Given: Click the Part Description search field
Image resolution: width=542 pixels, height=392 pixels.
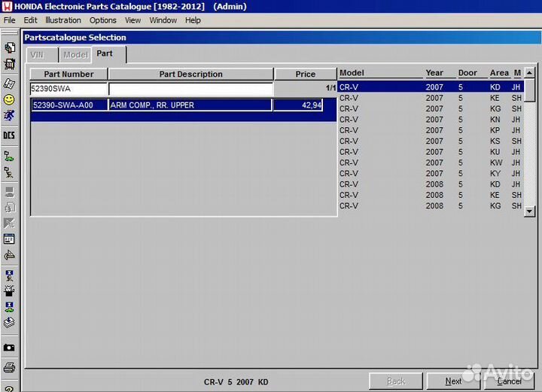Looking at the screenshot, I should 190,90.
